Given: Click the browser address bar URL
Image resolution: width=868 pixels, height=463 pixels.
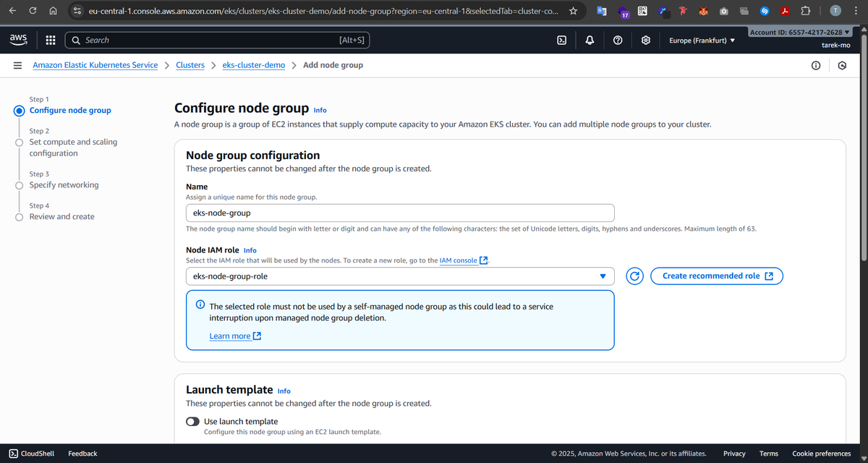Looking at the screenshot, I should coord(323,12).
